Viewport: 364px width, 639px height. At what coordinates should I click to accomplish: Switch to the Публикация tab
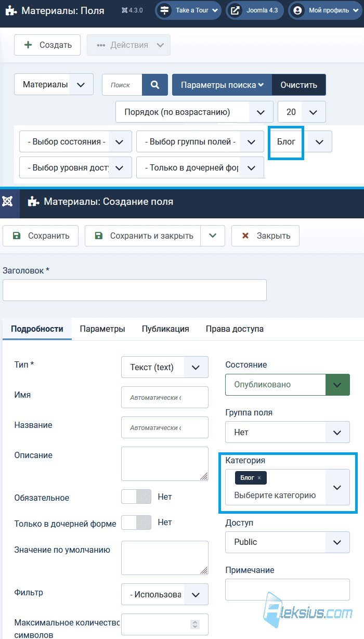point(165,329)
